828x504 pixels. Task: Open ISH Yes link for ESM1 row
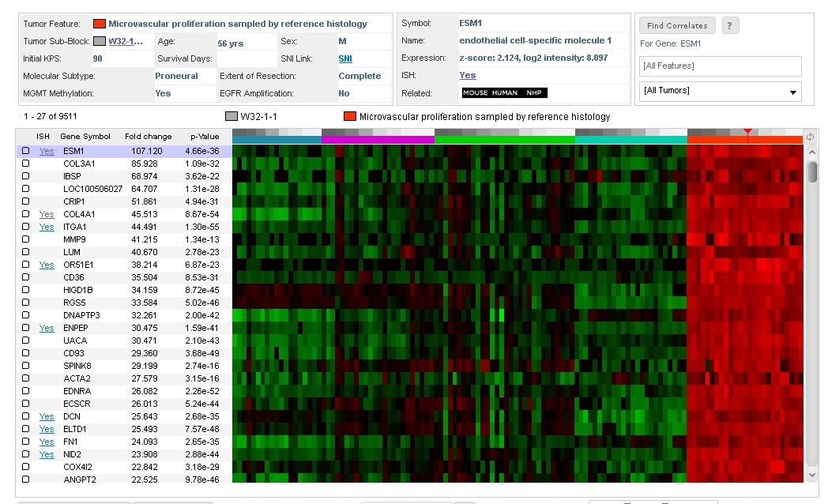[x=47, y=151]
